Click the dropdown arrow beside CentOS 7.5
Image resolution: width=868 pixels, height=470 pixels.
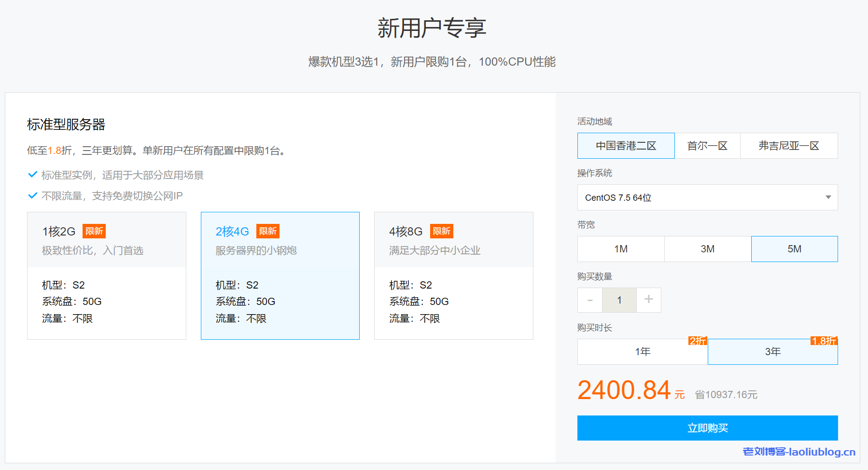pyautogui.click(x=827, y=197)
